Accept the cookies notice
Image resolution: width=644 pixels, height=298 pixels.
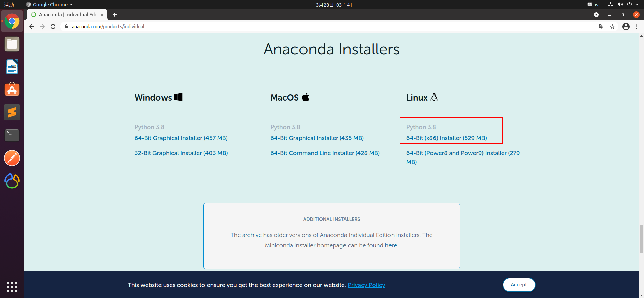tap(519, 285)
